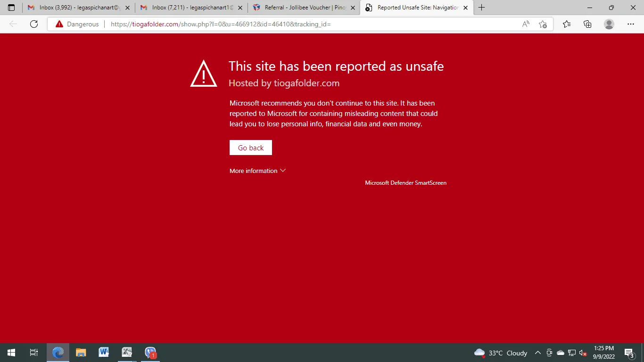Open the notification center icon
The image size is (644, 362).
click(x=629, y=353)
